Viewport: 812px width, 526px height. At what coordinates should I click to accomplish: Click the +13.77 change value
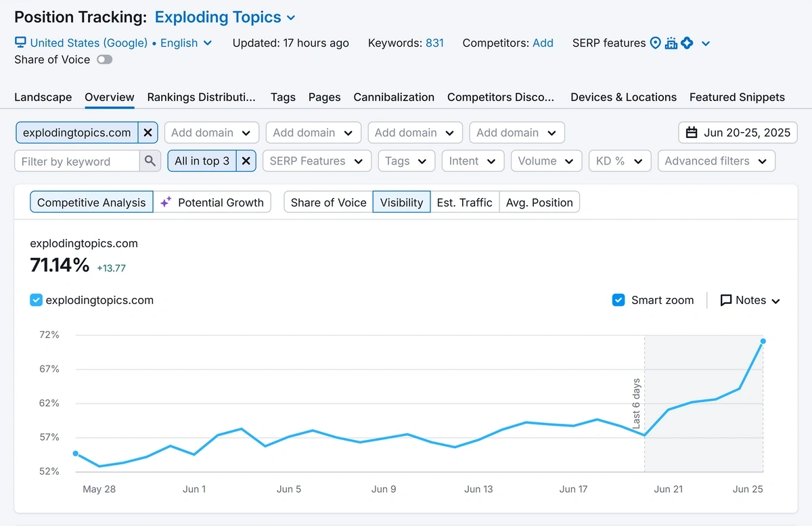(111, 268)
